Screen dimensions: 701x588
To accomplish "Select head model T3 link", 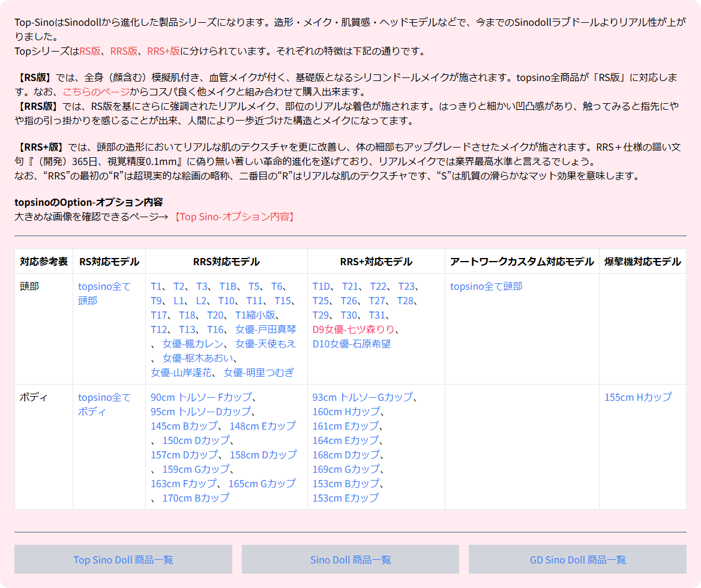I will click(202, 286).
